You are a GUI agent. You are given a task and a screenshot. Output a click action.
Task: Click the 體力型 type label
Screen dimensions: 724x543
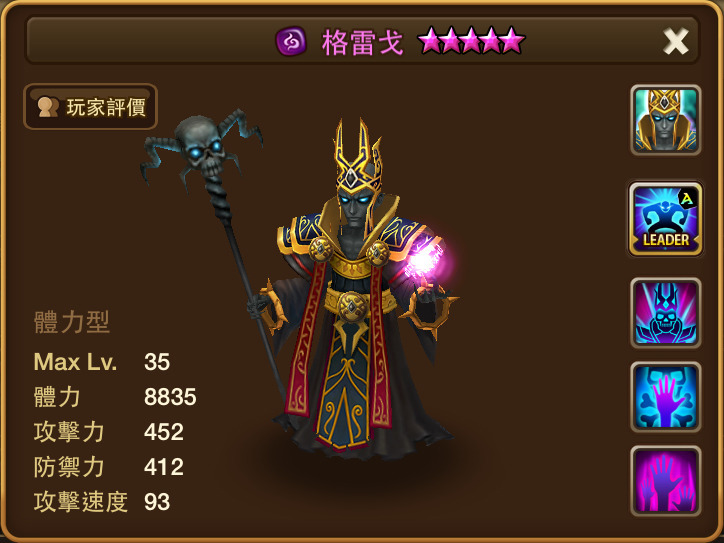coord(72,322)
